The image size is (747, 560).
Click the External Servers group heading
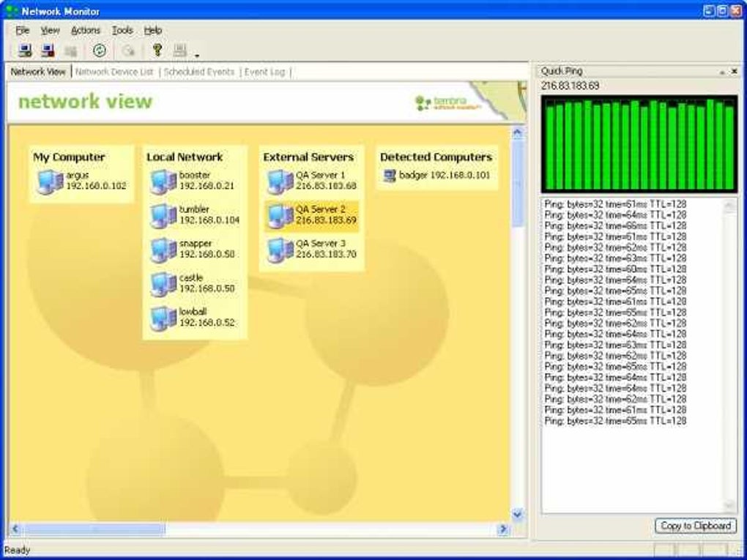click(x=308, y=157)
